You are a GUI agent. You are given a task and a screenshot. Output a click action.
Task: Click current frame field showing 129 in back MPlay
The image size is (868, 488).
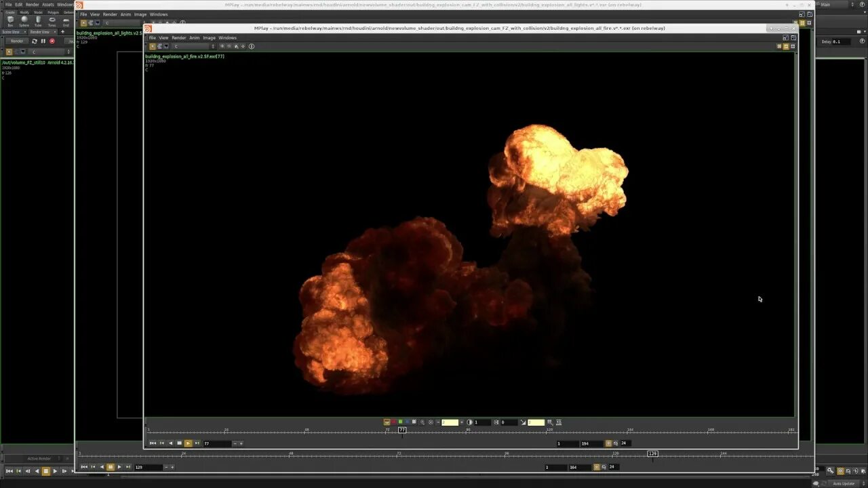coord(149,467)
